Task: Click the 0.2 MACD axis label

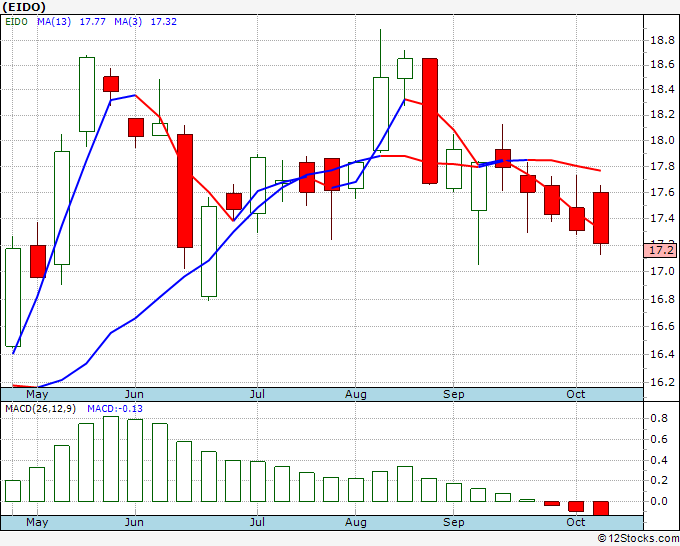Action: [x=659, y=481]
